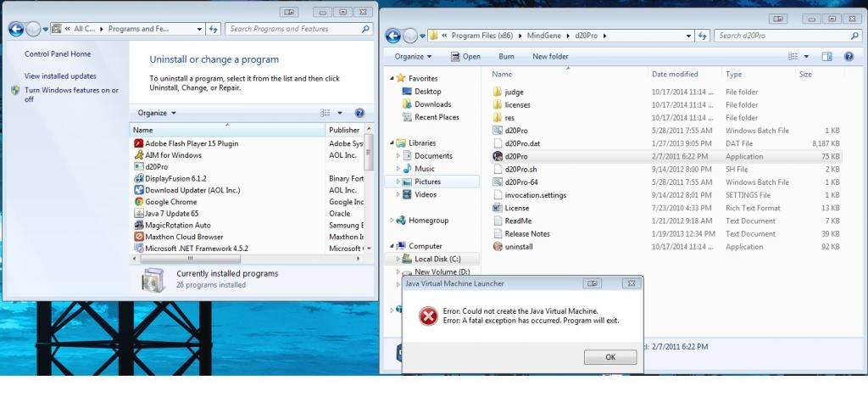Toggle the preview pane in Explorer toolbar

click(x=826, y=57)
